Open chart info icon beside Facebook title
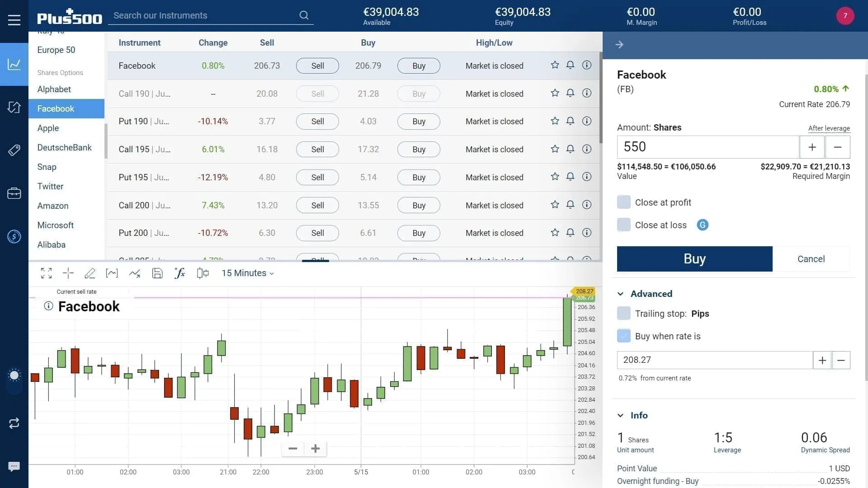This screenshot has width=868, height=488. (48, 306)
